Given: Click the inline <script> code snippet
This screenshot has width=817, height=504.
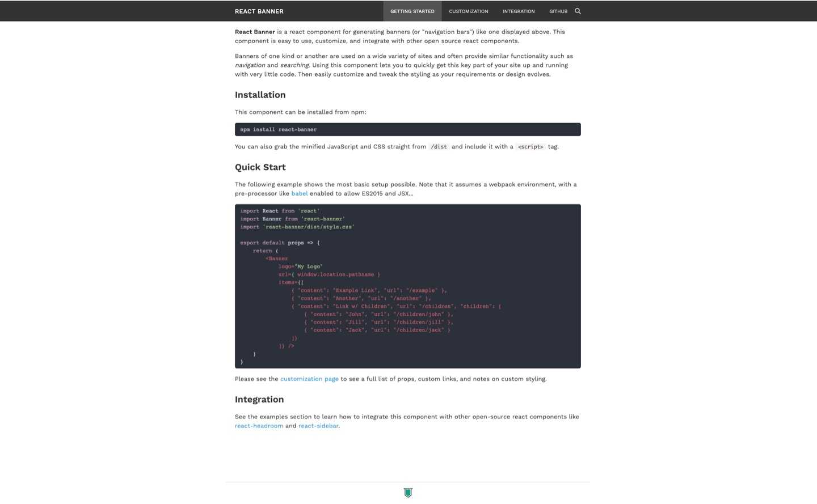Looking at the screenshot, I should (x=530, y=147).
